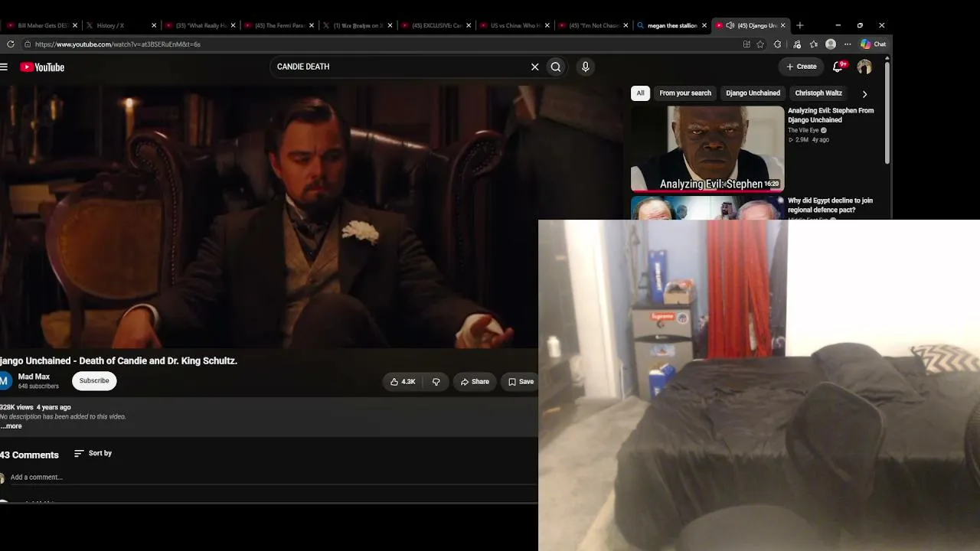Click the '43 Comments' heading
Viewport: 980px width, 551px height.
coord(29,455)
